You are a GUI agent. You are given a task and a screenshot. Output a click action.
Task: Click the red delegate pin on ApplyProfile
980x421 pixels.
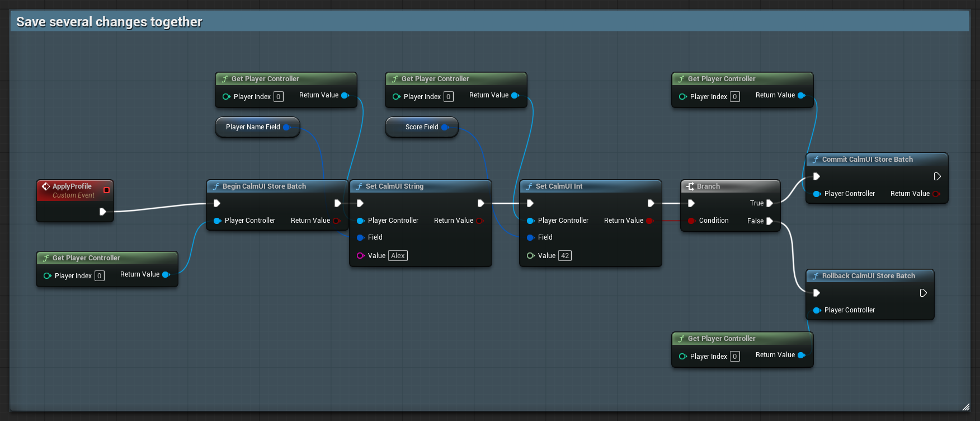106,190
